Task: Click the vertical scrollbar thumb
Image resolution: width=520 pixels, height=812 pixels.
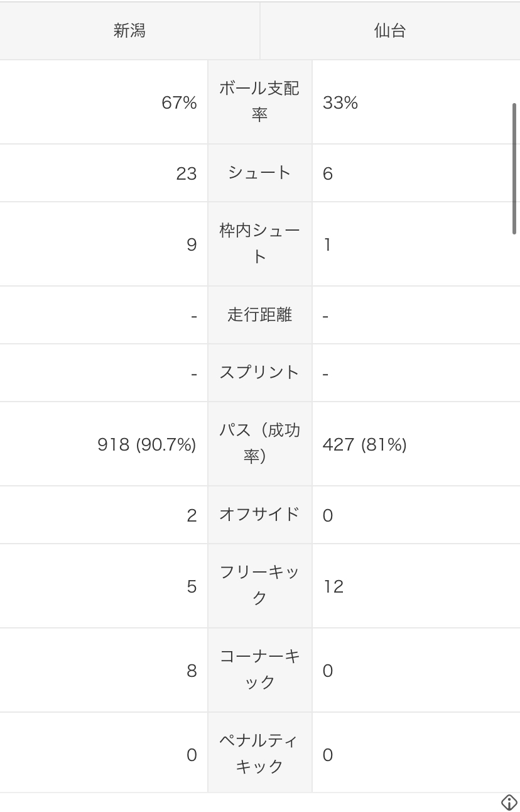Action: (x=514, y=168)
